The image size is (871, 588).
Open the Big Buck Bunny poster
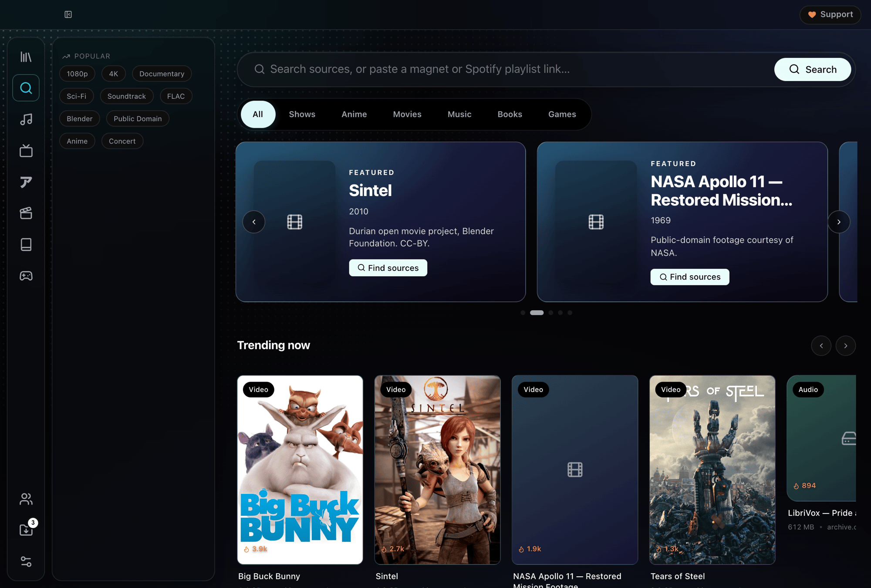click(300, 470)
